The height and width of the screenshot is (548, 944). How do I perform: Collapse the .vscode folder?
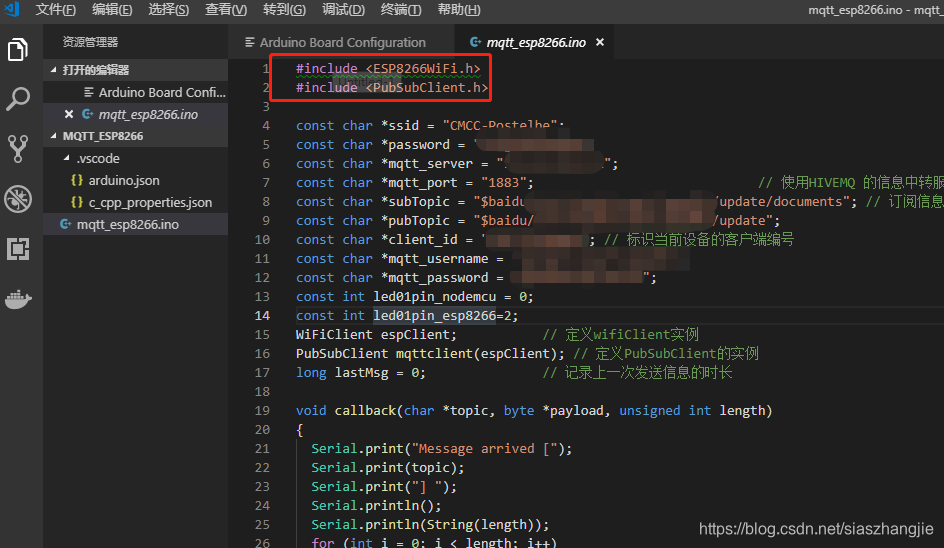67,158
